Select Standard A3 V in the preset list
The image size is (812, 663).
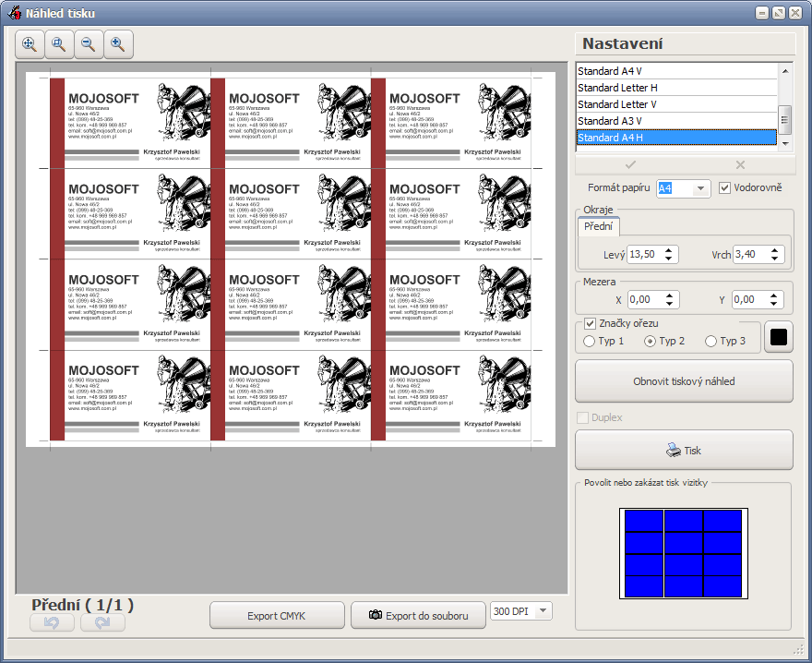677,121
